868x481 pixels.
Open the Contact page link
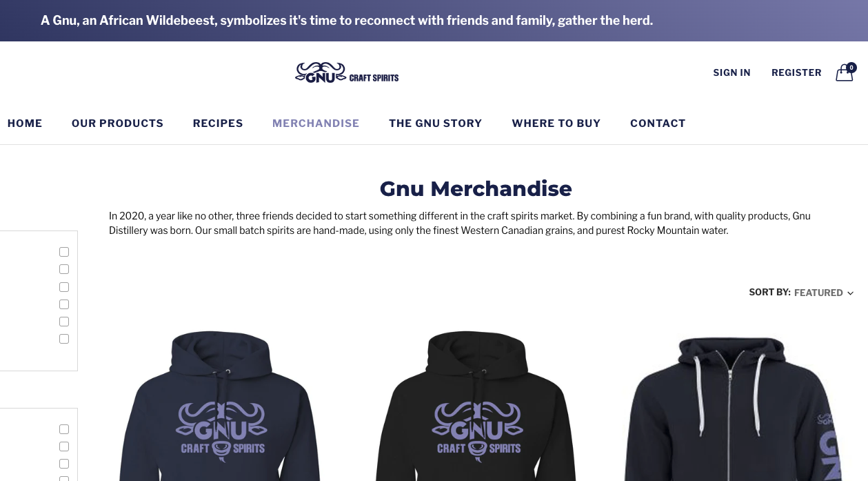658,124
